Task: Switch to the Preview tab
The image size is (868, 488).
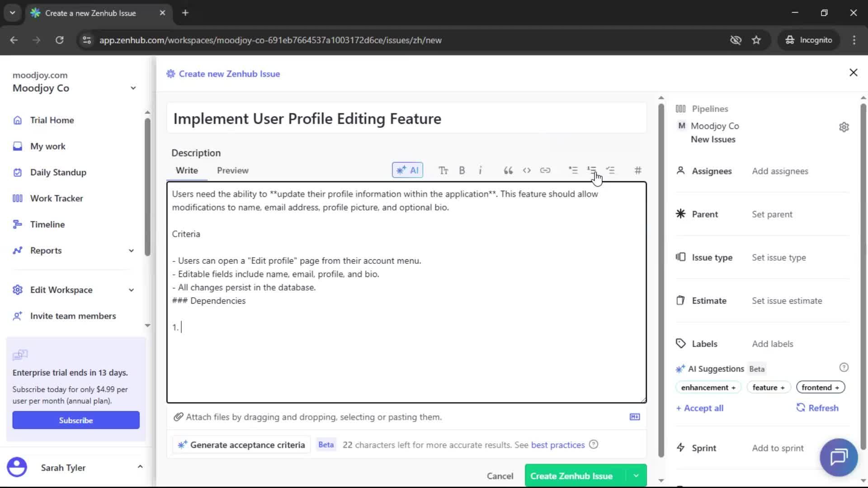Action: click(232, 170)
